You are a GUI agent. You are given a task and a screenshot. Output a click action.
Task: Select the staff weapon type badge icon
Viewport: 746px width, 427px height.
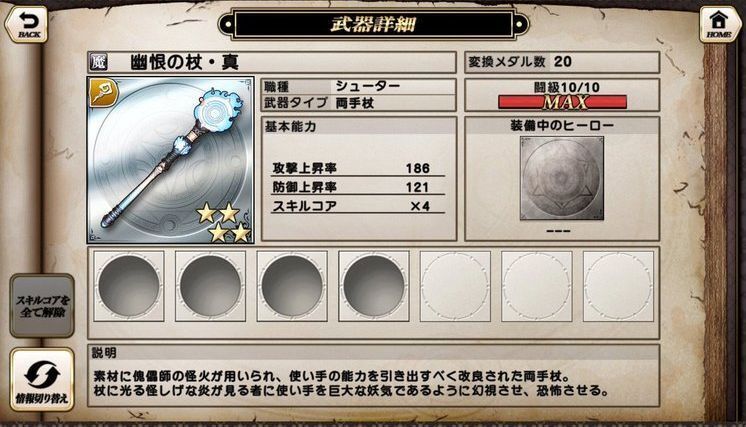(103, 92)
